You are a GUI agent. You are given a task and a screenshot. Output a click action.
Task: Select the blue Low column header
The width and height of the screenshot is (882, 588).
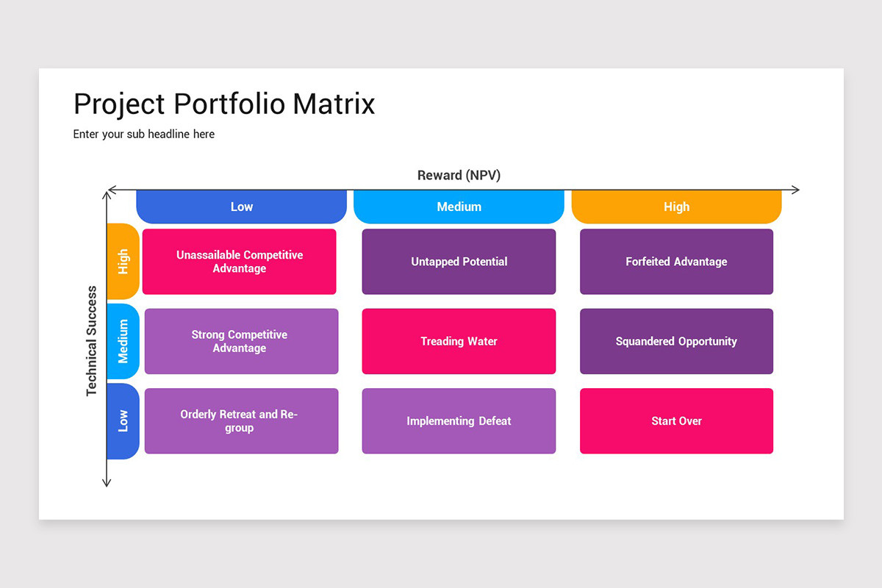click(241, 207)
